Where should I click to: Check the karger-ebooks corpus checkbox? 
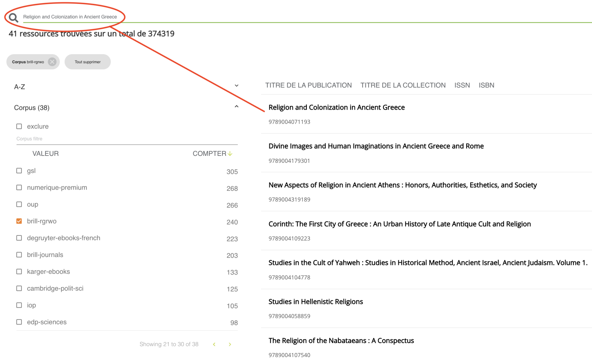click(19, 271)
